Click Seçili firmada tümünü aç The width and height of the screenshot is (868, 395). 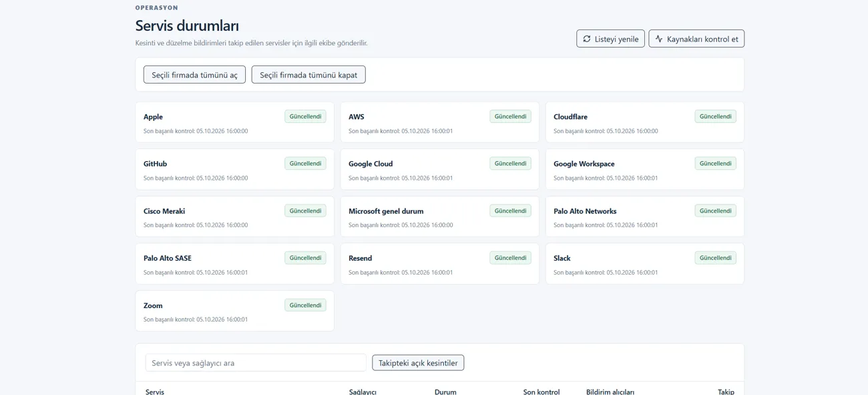tap(194, 75)
